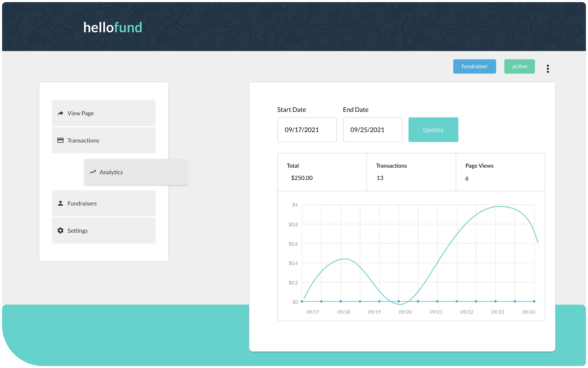Click the 09/19 chart axis label

click(x=374, y=312)
